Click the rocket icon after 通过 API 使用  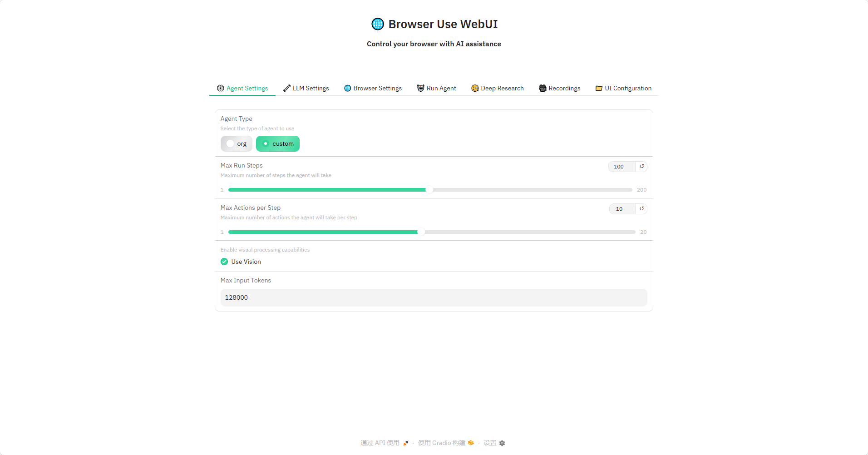[x=406, y=443]
